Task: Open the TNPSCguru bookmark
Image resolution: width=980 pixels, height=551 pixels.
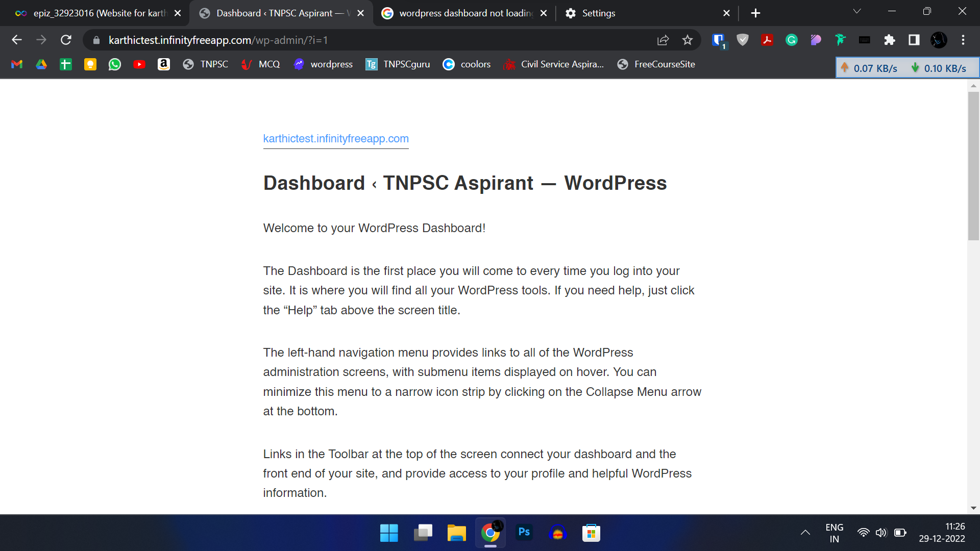Action: pos(398,64)
